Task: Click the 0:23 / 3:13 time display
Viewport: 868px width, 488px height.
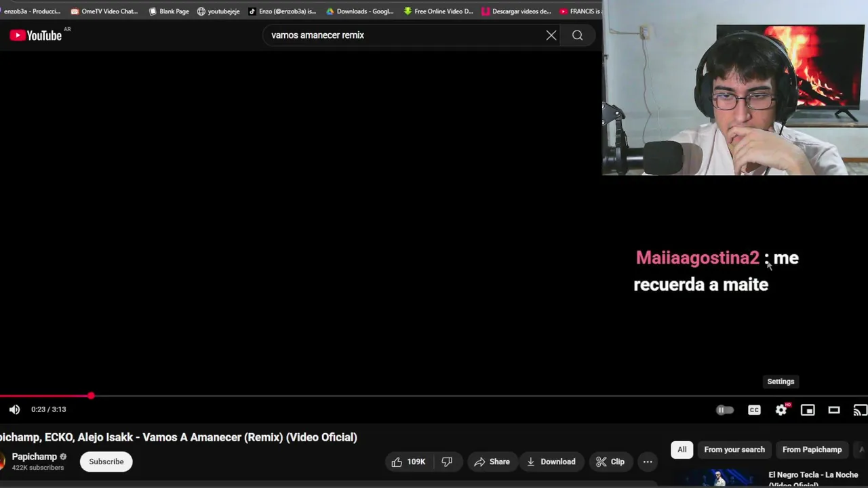Action: [x=49, y=409]
